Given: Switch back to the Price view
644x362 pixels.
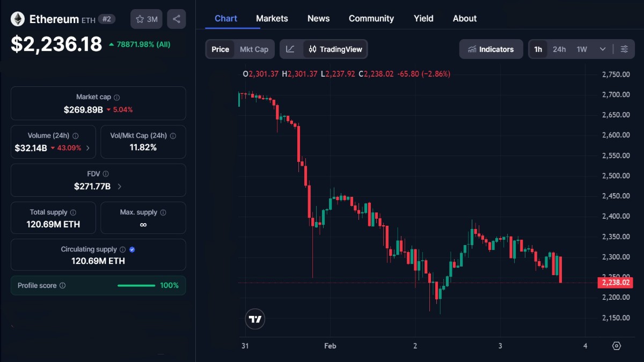Looking at the screenshot, I should click(220, 49).
